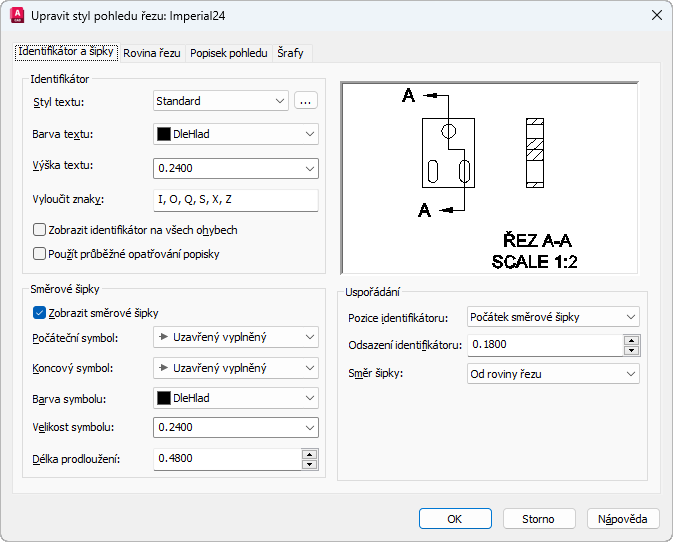Click the Vyloučit znaky text field
The width and height of the screenshot is (673, 542).
pyautogui.click(x=236, y=200)
